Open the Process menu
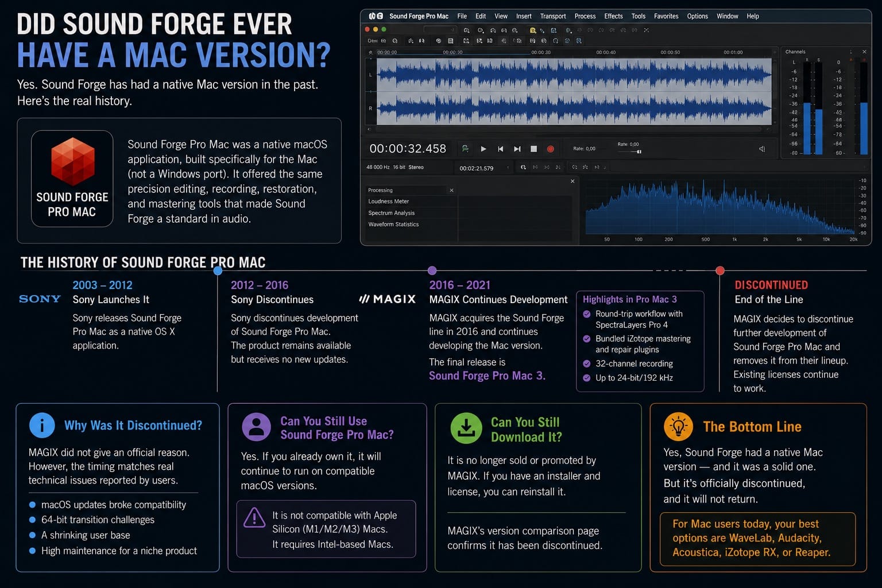 point(585,16)
